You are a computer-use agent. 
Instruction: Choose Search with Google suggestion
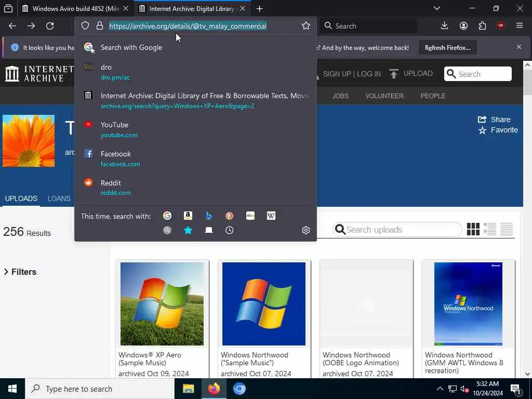click(195, 47)
